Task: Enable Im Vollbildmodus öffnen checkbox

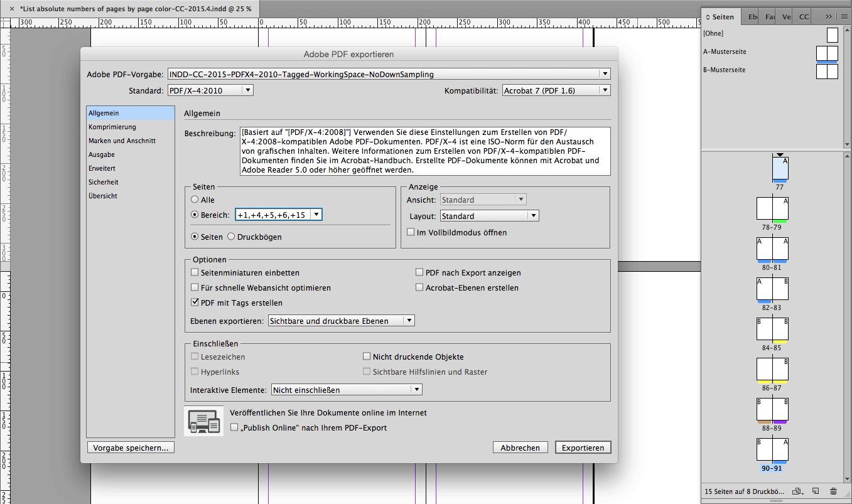Action: tap(411, 232)
